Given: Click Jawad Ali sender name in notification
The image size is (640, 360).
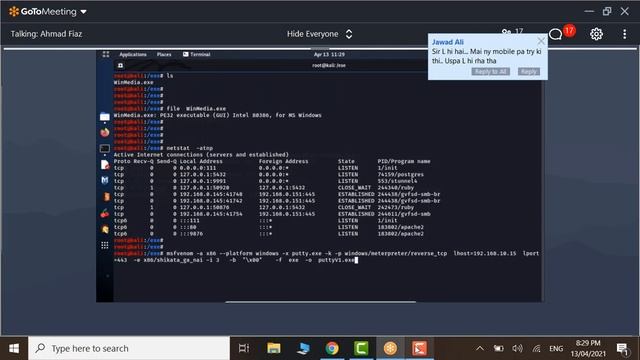Looking at the screenshot, I should pos(447,42).
